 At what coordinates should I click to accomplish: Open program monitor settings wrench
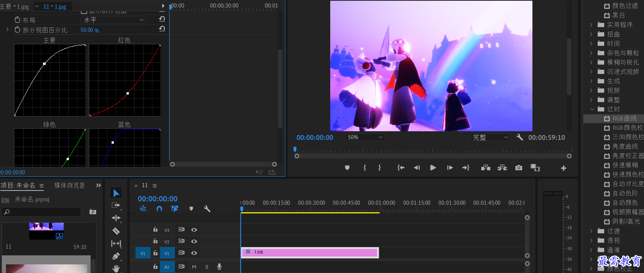(x=520, y=137)
